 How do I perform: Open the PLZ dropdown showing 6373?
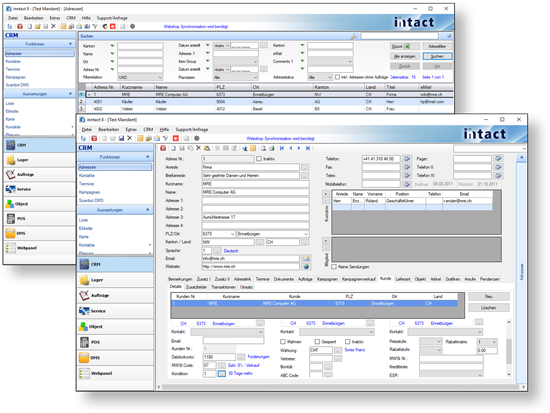tap(232, 234)
